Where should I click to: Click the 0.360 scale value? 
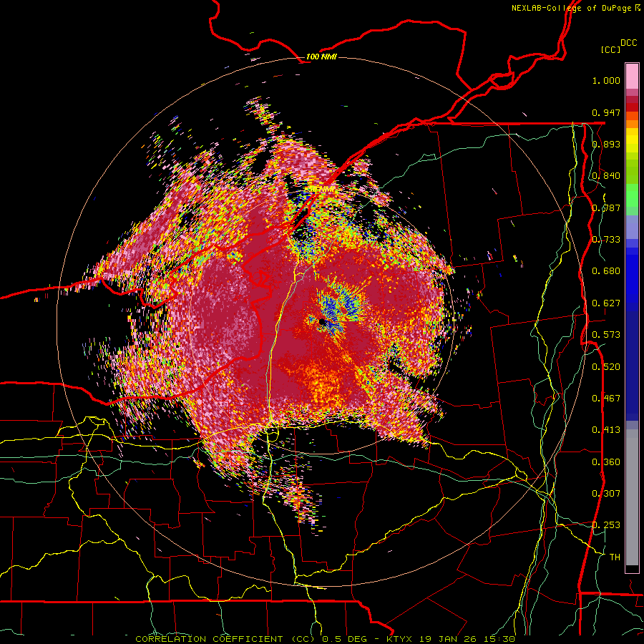606,462
